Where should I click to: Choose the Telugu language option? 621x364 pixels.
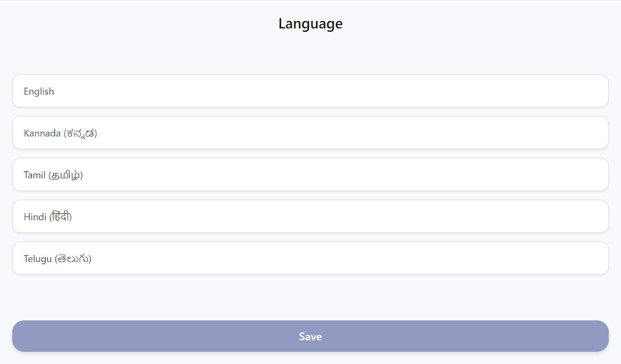[310, 258]
